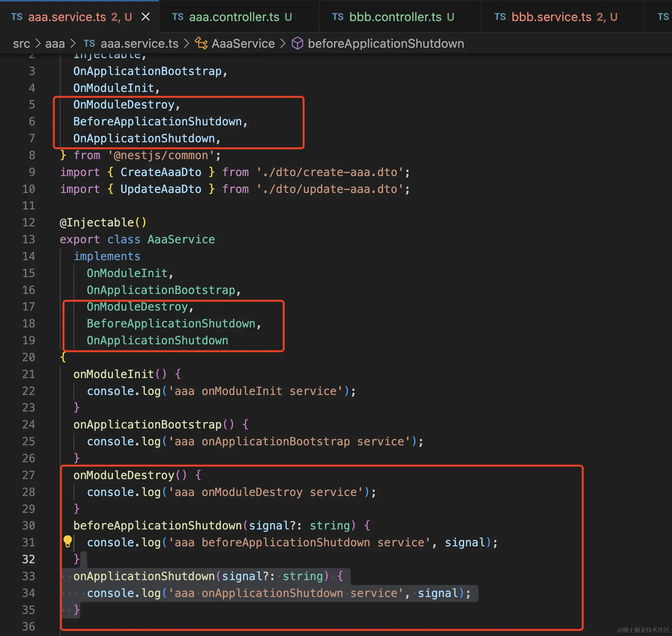This screenshot has width=672, height=636.
Task: Click the AaaService class icon in breadcrumb
Action: [x=201, y=44]
